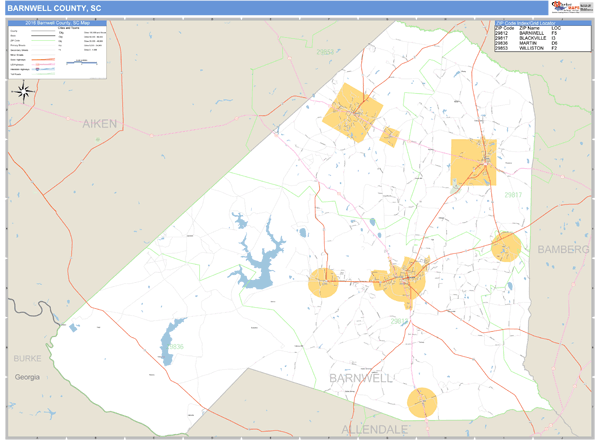Click the green 29817 ZIP label on the map
The height and width of the screenshot is (440, 600).
pos(513,195)
